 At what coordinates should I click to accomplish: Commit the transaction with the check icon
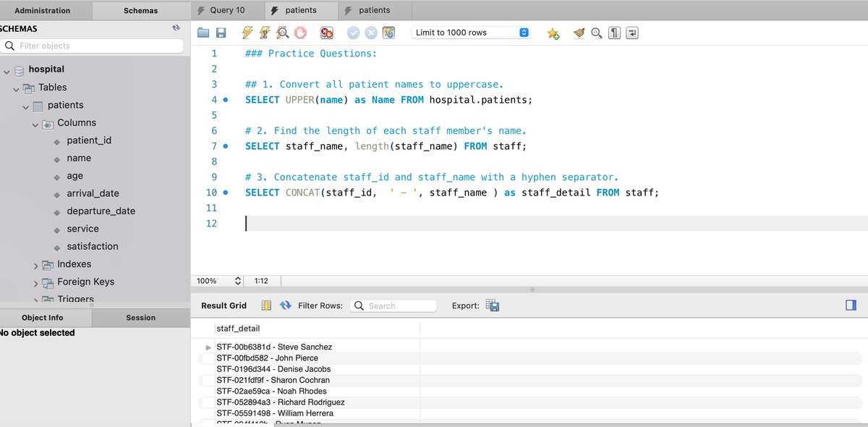click(354, 33)
